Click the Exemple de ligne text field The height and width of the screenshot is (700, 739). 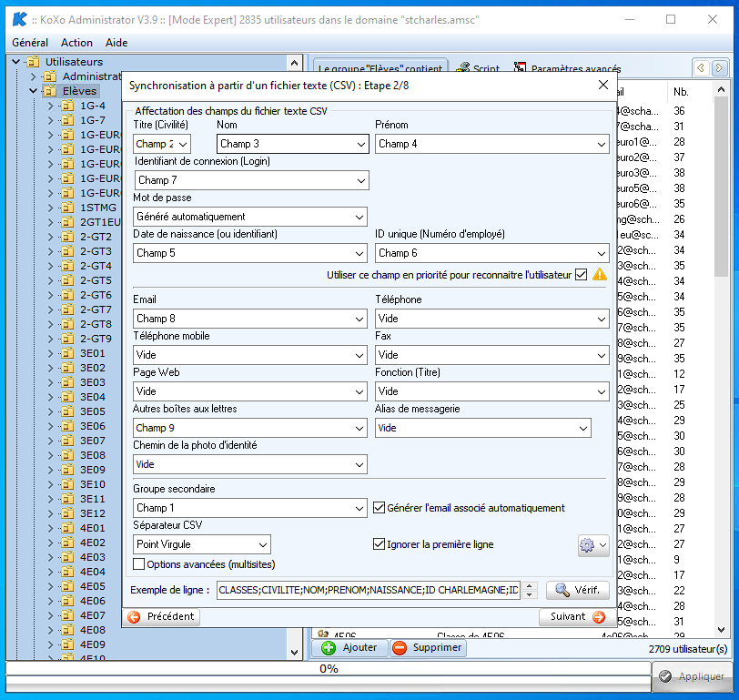pos(368,590)
